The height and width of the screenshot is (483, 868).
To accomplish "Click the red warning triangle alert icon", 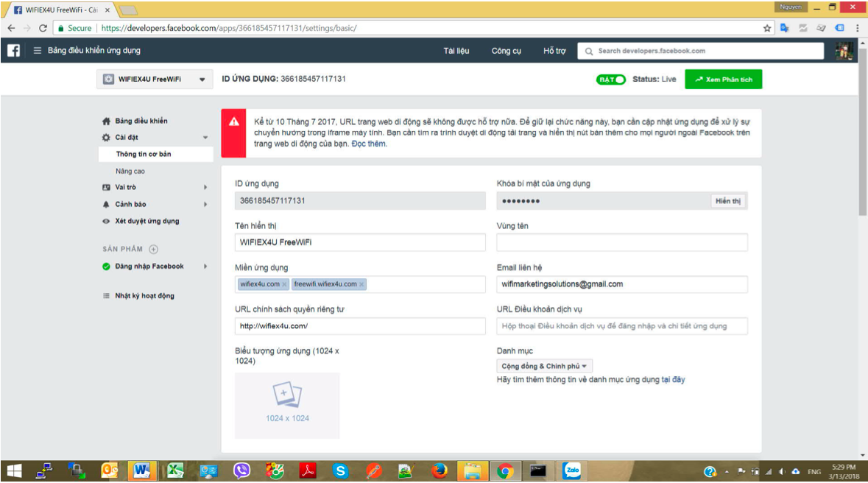I will point(234,122).
